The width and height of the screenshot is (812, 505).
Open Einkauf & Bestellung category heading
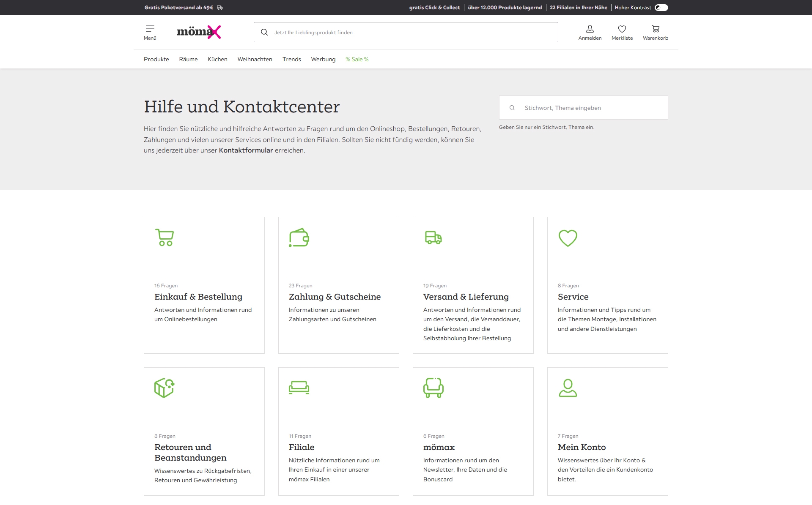coord(198,297)
